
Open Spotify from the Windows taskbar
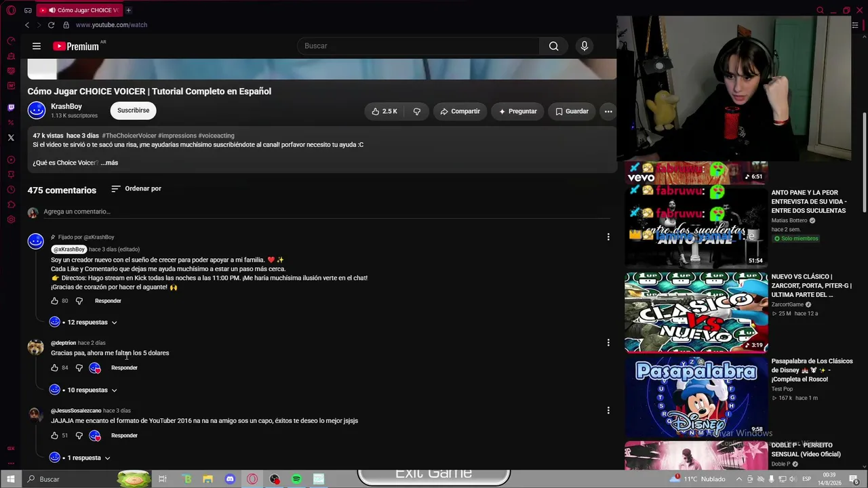[296, 479]
